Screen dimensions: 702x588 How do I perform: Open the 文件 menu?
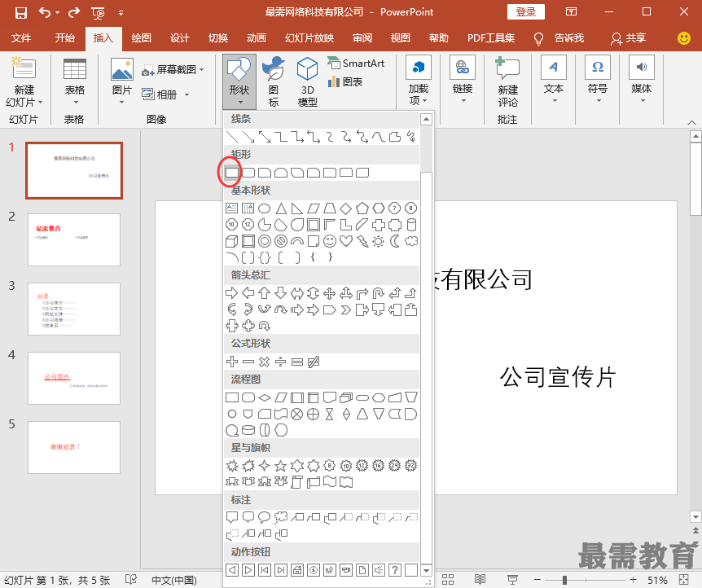click(21, 38)
